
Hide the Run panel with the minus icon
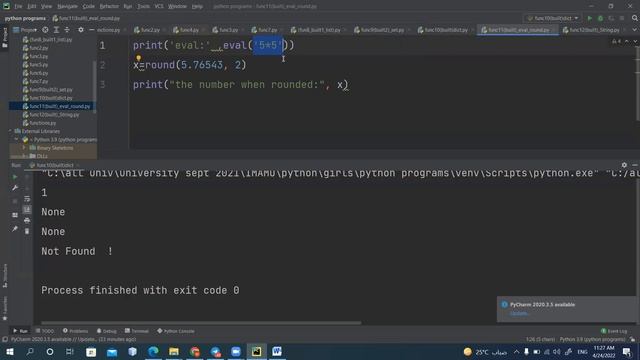coord(635,165)
